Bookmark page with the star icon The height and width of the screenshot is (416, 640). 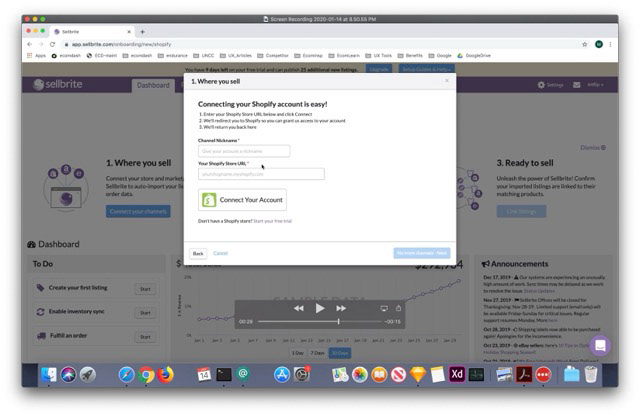click(584, 44)
